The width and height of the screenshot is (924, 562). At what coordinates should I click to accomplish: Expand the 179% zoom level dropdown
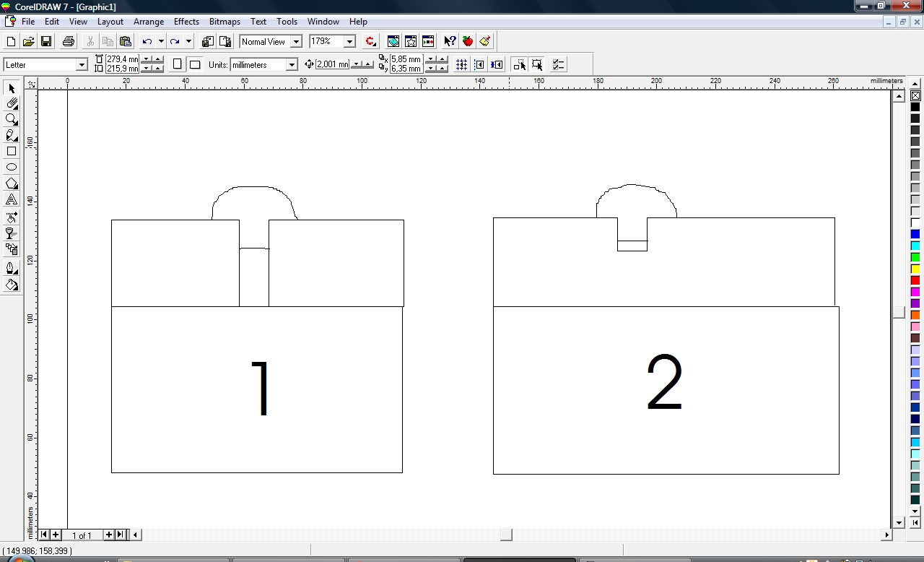[x=349, y=42]
